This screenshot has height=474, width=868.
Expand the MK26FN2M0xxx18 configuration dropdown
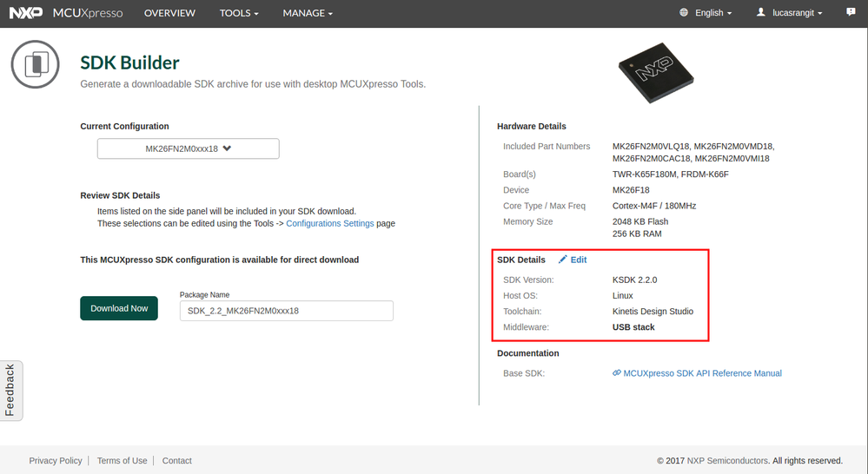click(x=188, y=148)
